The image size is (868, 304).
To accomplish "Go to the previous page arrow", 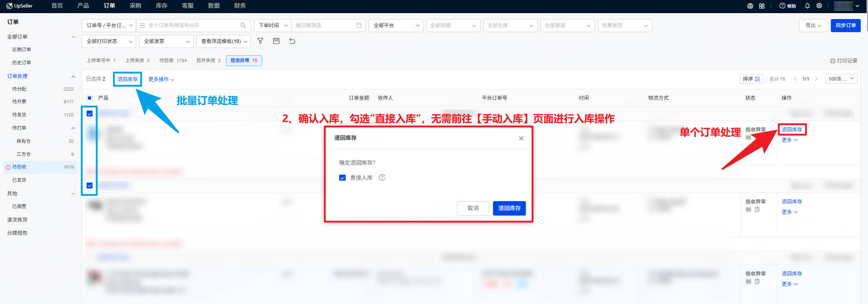I will tap(795, 79).
